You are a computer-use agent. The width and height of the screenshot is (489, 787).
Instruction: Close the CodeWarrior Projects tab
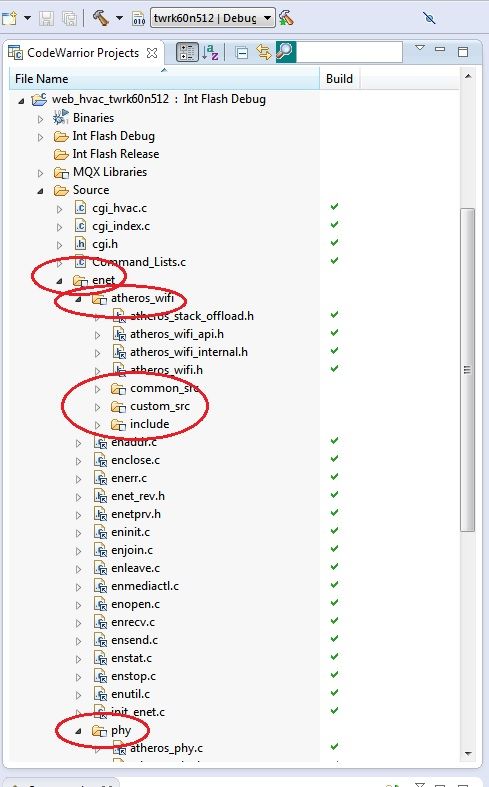[152, 53]
